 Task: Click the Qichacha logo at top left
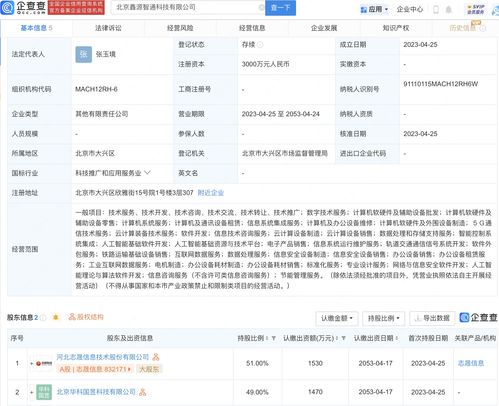pyautogui.click(x=23, y=7)
